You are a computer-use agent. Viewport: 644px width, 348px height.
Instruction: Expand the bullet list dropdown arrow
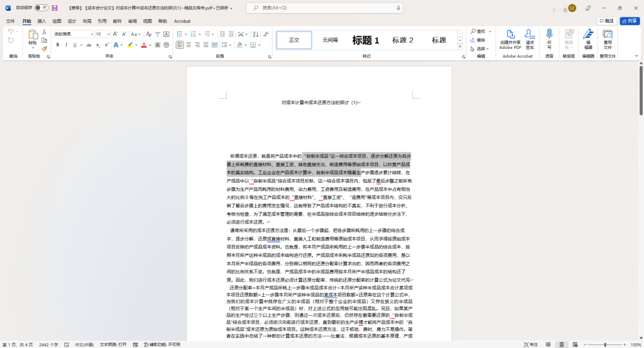[186, 34]
